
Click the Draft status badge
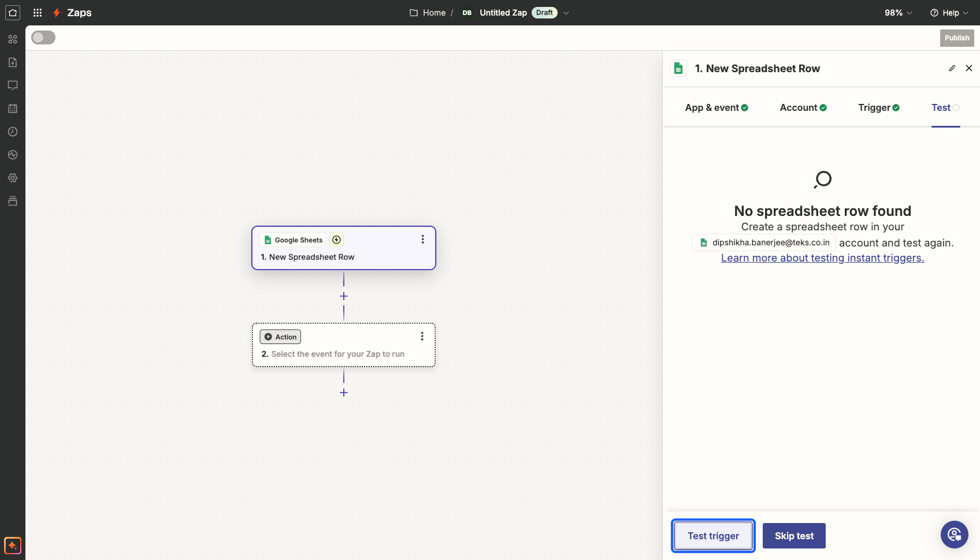click(x=544, y=13)
